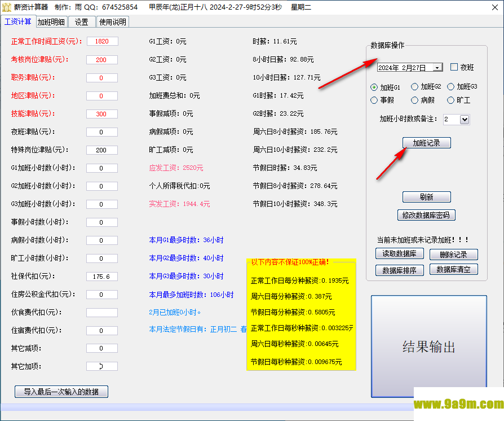Click the 考核岗位津贴 input field
Viewport: 504px width, 421px height.
coord(102,60)
